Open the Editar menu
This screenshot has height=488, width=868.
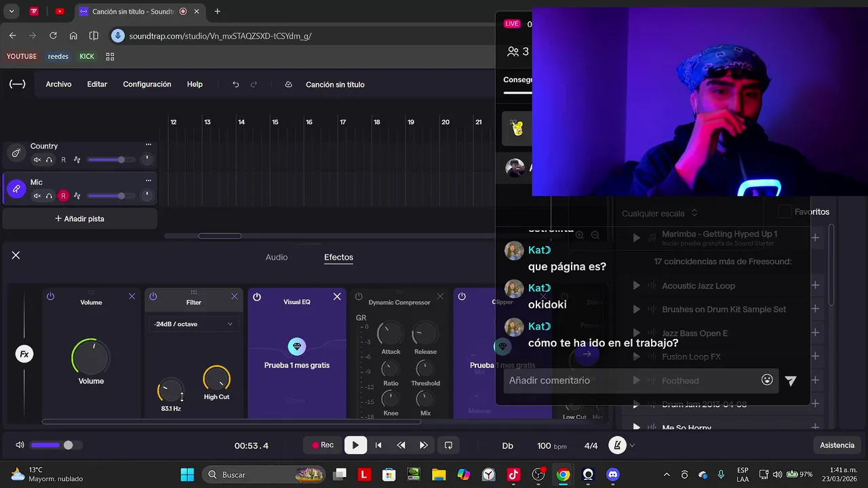tap(97, 85)
